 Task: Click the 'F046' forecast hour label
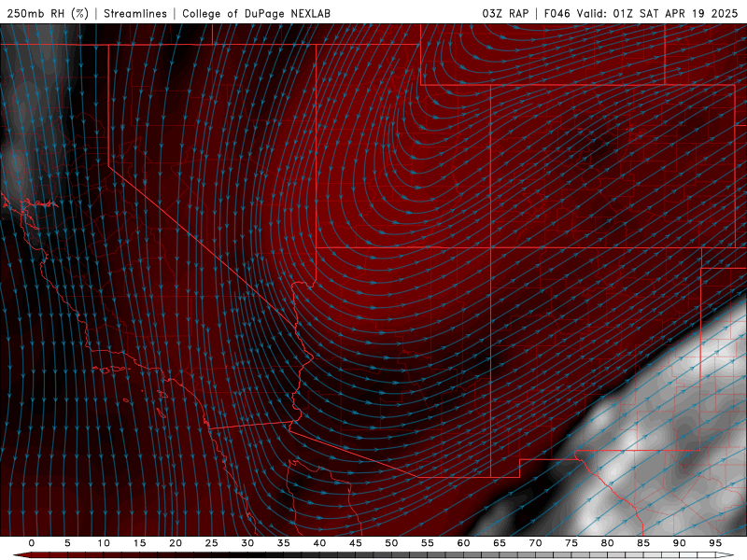pos(557,14)
